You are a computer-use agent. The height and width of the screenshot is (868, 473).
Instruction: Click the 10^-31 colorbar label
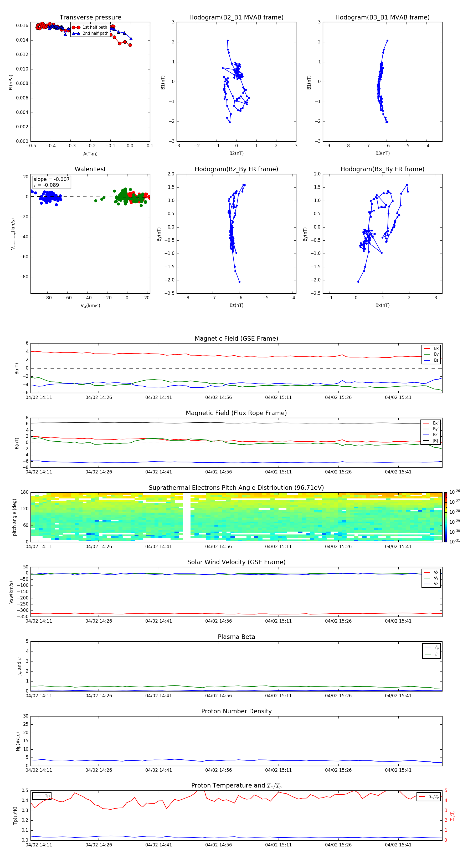(455, 542)
